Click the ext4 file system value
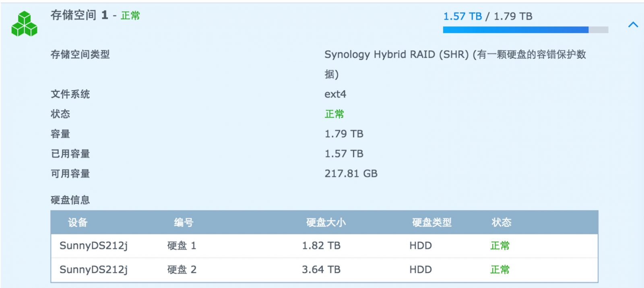The width and height of the screenshot is (644, 288). point(335,94)
